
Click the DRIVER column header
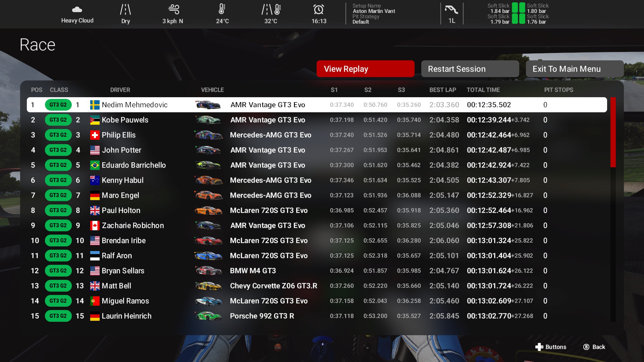(120, 90)
